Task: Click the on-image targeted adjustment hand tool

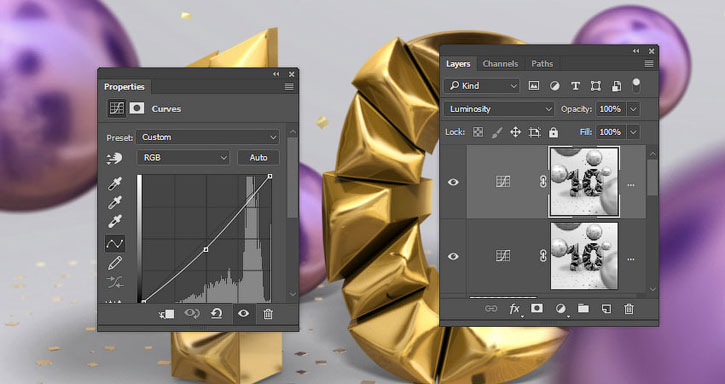Action: [114, 158]
